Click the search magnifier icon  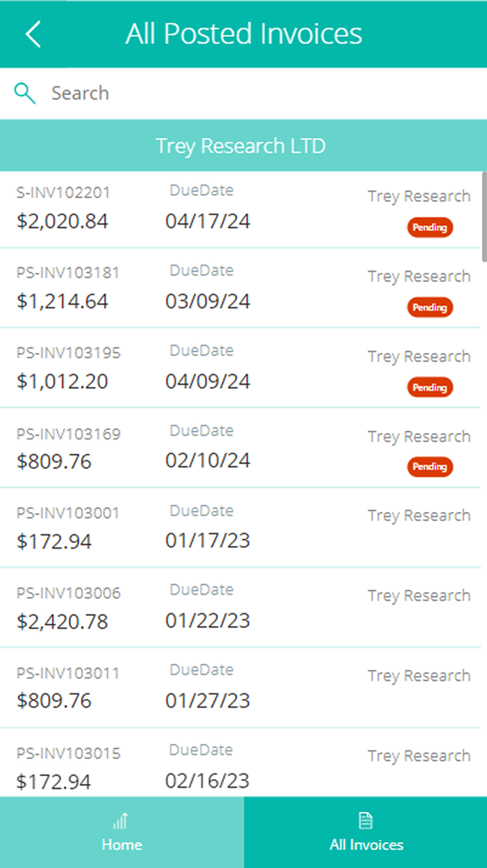coord(25,93)
